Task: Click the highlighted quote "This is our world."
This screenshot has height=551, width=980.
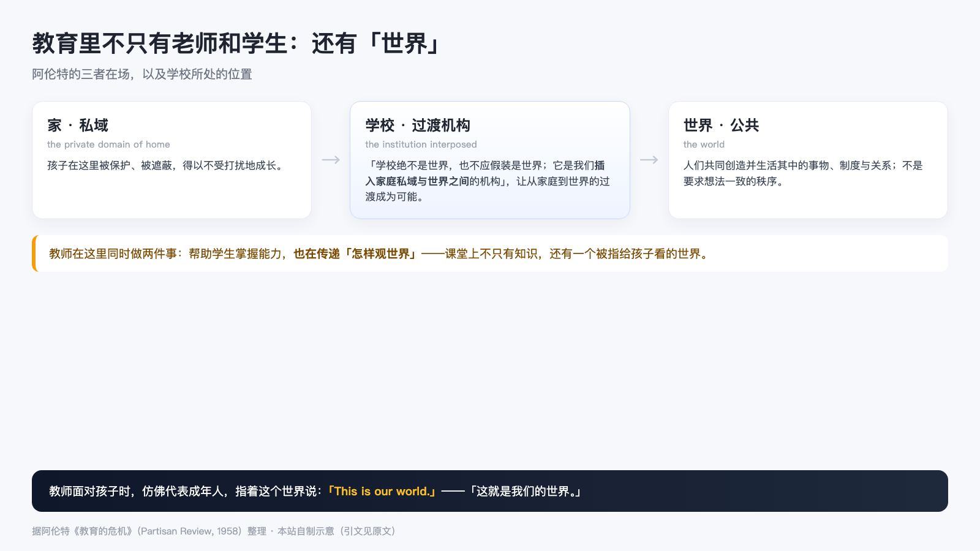Action: (x=382, y=491)
